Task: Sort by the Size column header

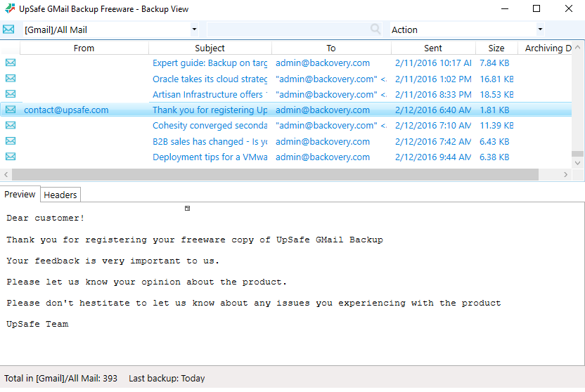Action: [496, 48]
